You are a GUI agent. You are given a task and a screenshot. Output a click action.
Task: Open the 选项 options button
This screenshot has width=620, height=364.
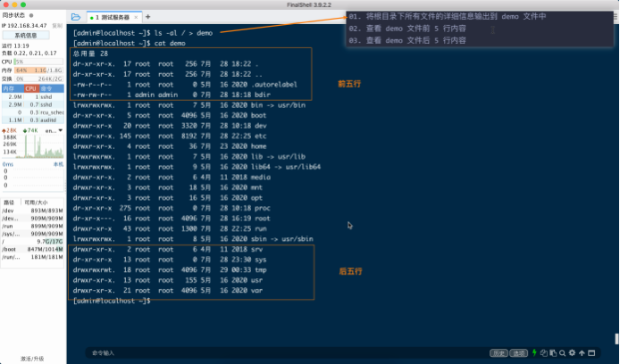(518, 353)
